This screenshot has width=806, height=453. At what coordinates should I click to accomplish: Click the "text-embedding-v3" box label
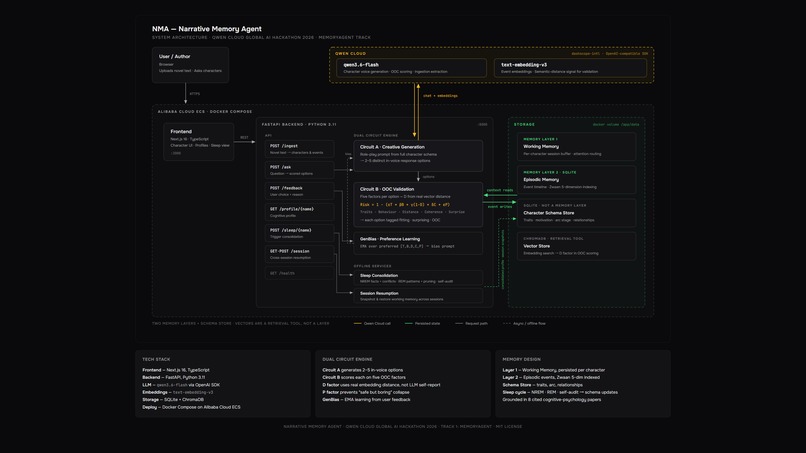click(524, 65)
